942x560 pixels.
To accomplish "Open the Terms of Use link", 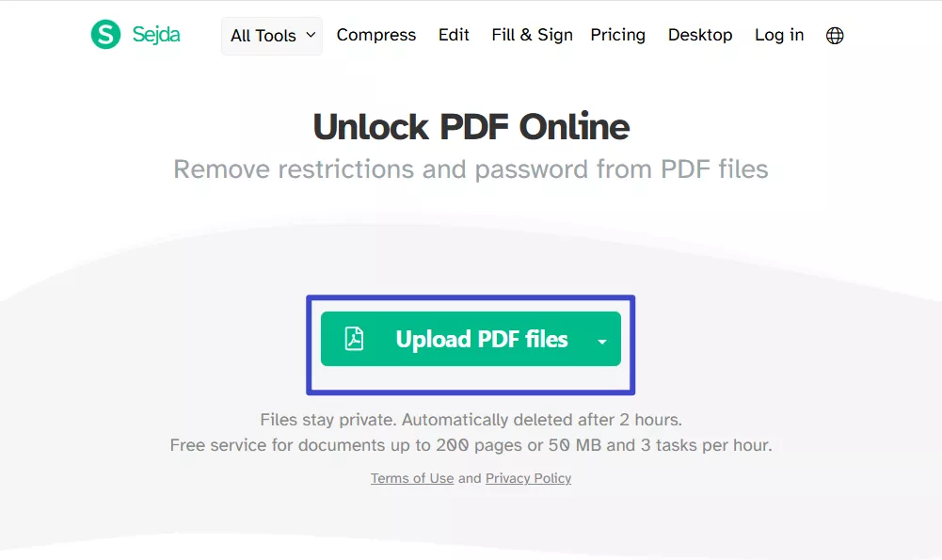I will click(411, 478).
